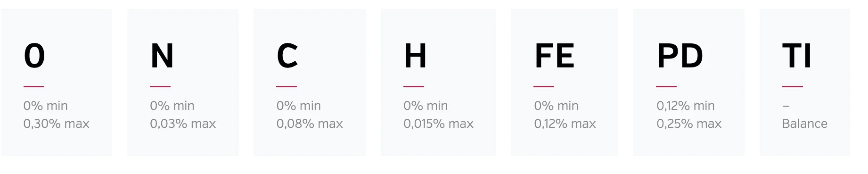Viewport: 868px width, 174px height.
Task: Select the PD element heading
Action: coord(680,56)
